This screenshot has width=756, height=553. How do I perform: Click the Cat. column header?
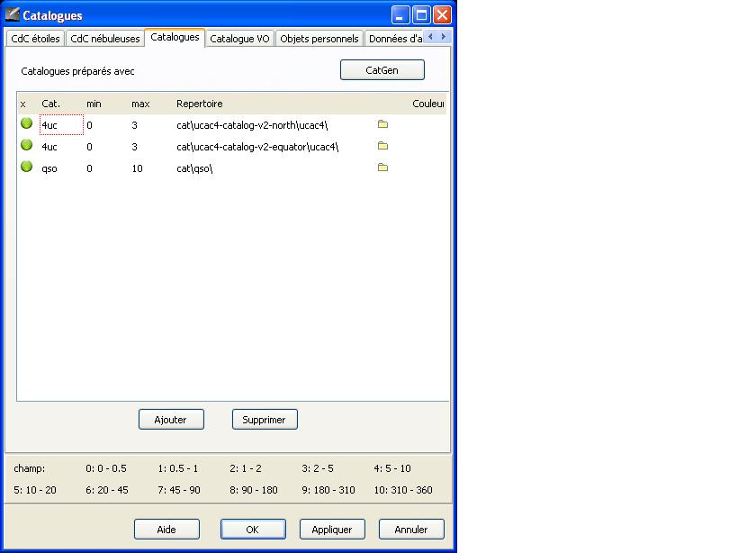click(x=50, y=104)
